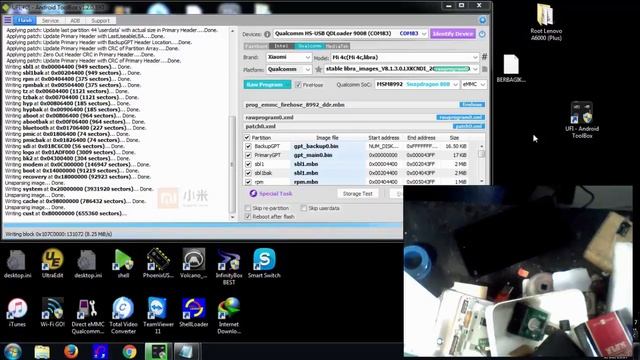Viewport: 640px width, 360px height.
Task: Uncheck the sbl1bak partition checkbox
Action: tap(248, 173)
